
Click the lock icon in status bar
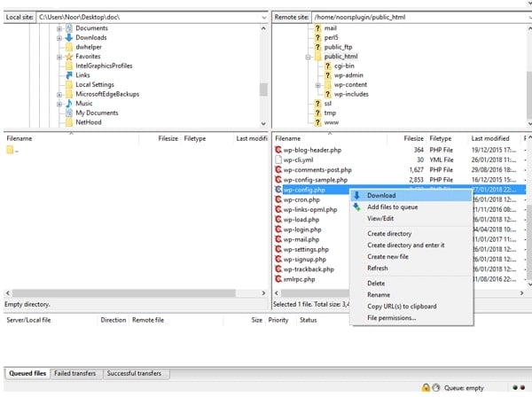pyautogui.click(x=426, y=387)
